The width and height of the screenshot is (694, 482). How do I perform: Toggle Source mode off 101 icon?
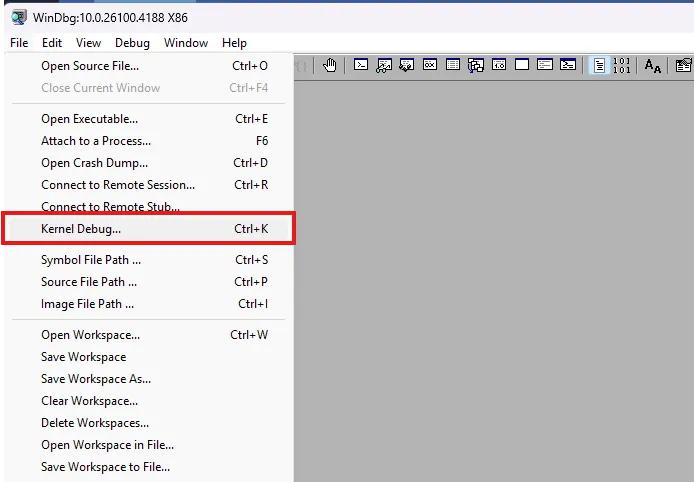(x=622, y=66)
